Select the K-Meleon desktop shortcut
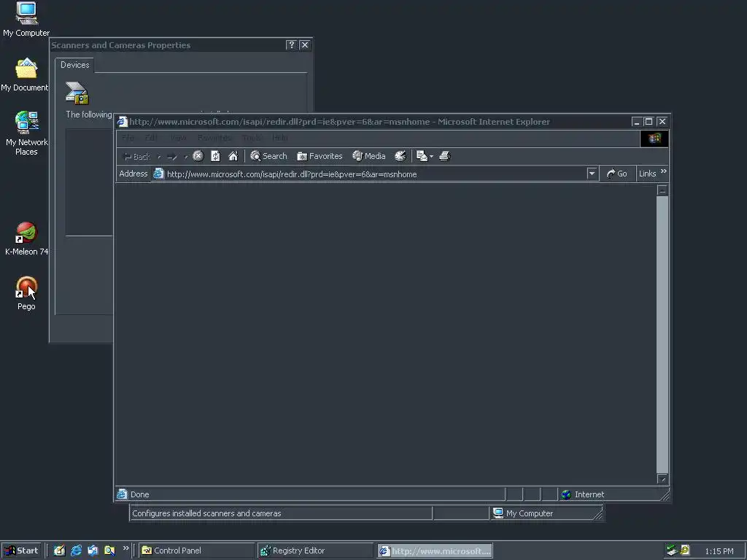 26,239
